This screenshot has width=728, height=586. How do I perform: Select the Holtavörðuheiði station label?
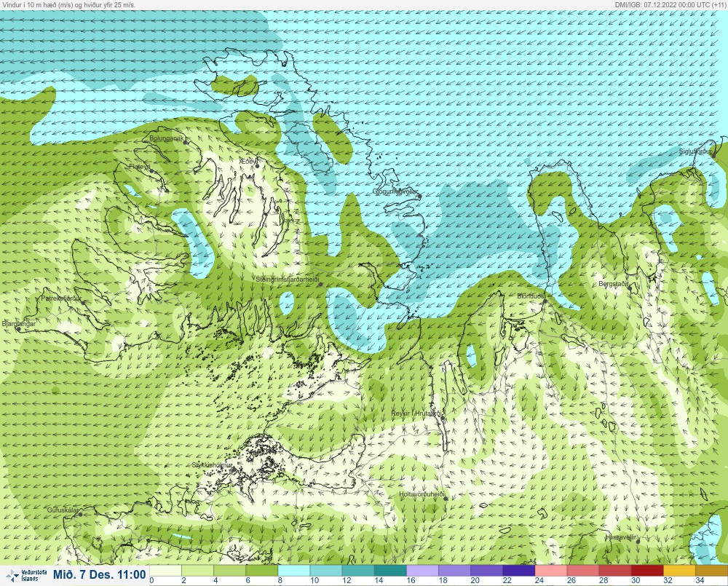tap(422, 494)
